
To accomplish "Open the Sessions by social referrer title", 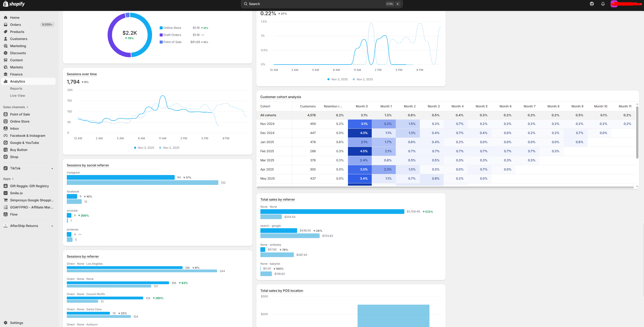I will 88,165.
